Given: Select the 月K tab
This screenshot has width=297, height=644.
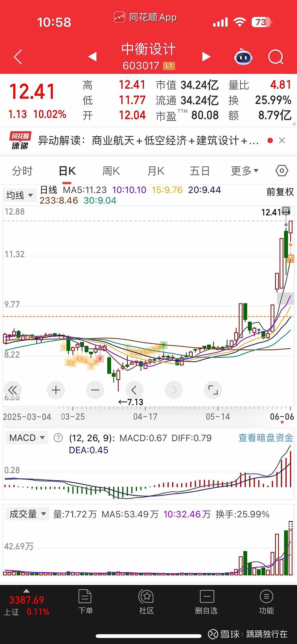Looking at the screenshot, I should coord(156,171).
